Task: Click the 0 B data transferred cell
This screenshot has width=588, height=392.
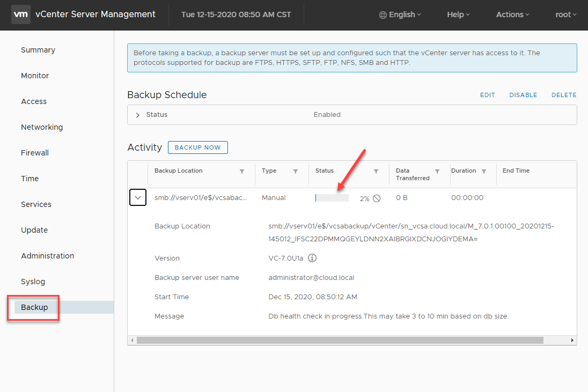Action: [x=402, y=197]
